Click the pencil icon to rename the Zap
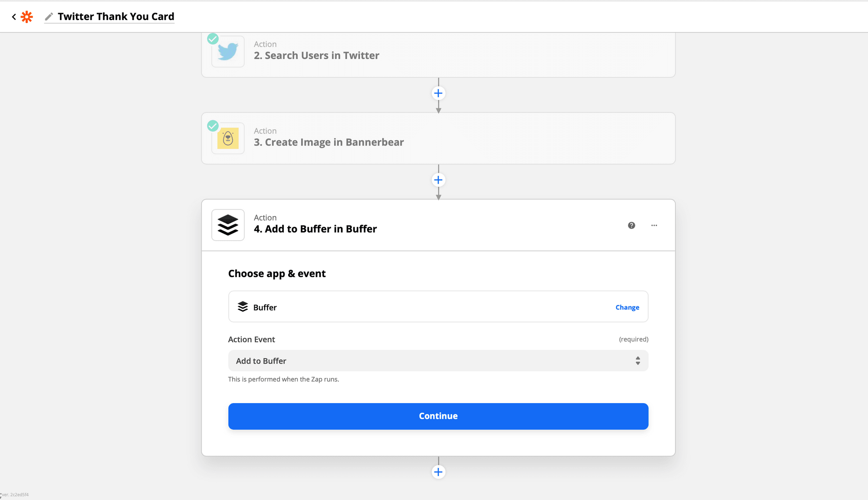 tap(49, 17)
